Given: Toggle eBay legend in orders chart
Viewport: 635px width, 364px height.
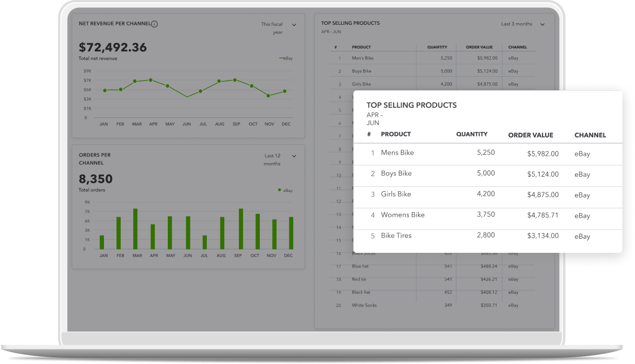Looking at the screenshot, I should coord(286,190).
